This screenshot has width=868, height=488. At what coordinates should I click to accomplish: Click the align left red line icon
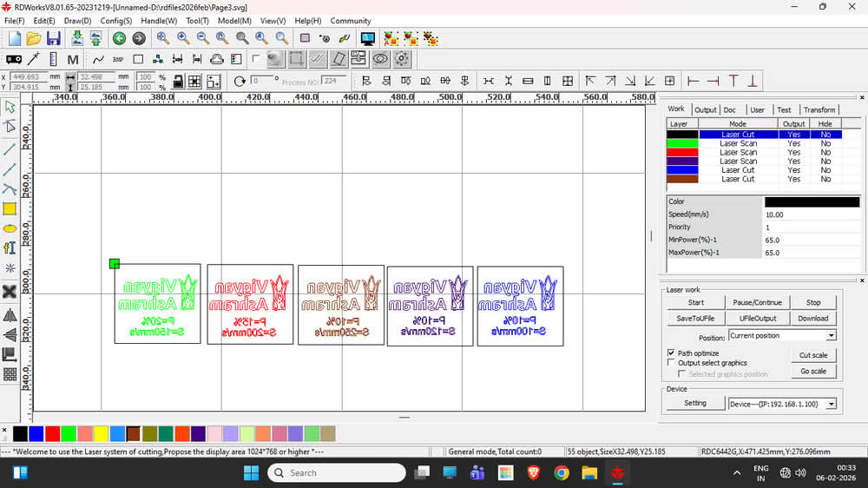(x=693, y=82)
